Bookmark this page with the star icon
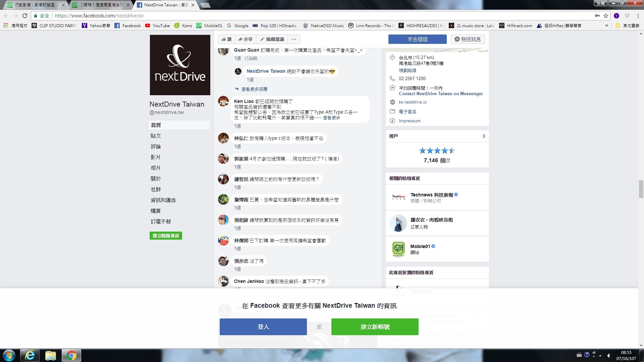 tap(606, 16)
